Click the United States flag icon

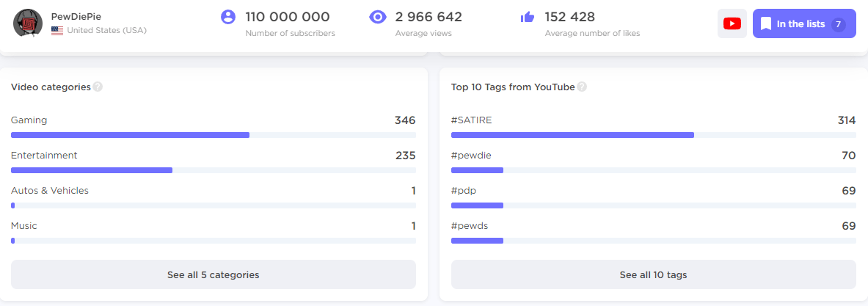coord(57,30)
